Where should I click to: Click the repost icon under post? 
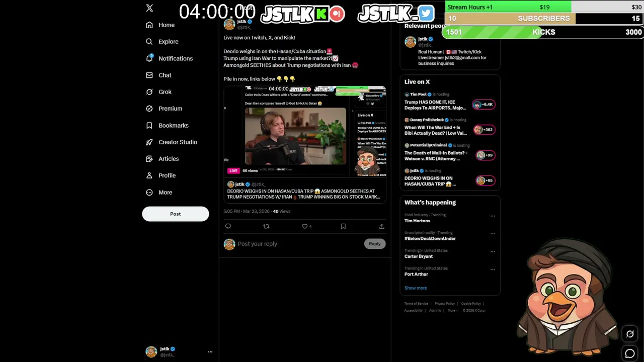[x=266, y=226]
